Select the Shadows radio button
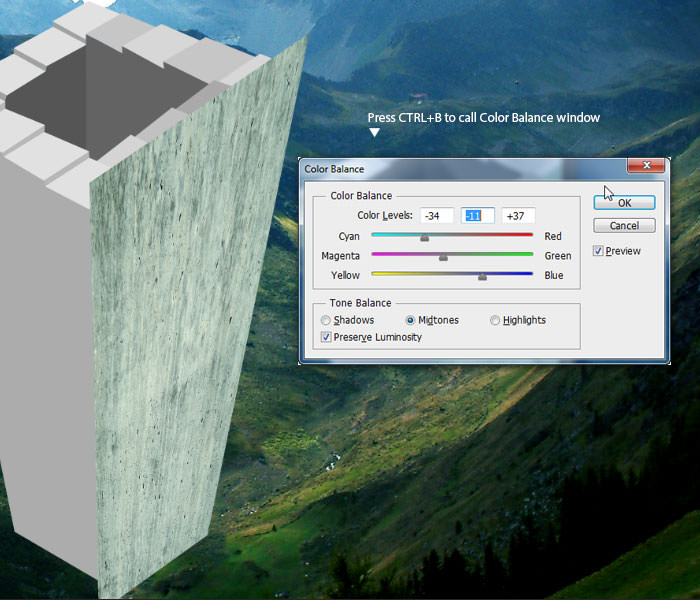 tap(325, 320)
